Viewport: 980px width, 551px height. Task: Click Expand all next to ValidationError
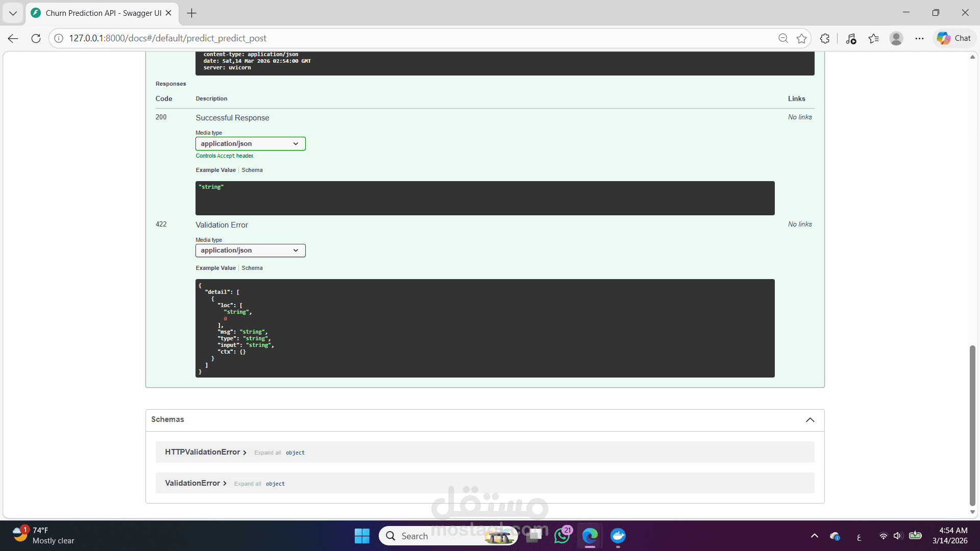(x=248, y=484)
